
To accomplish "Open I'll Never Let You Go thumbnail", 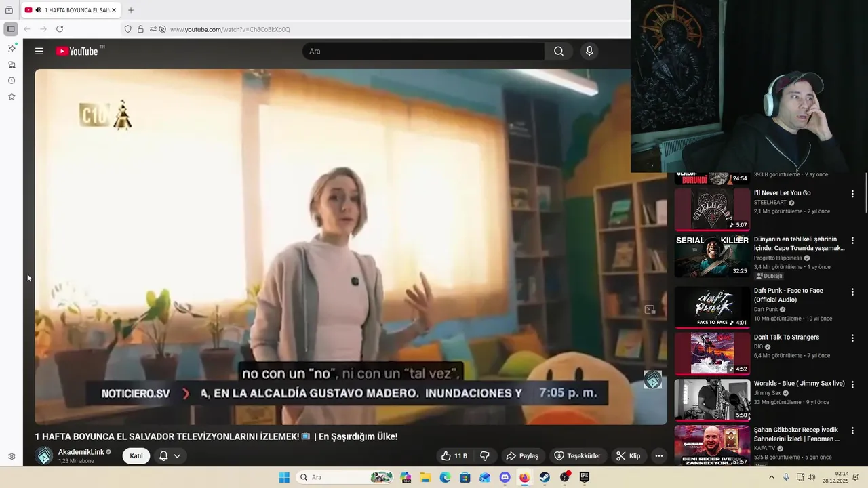I will [x=712, y=209].
